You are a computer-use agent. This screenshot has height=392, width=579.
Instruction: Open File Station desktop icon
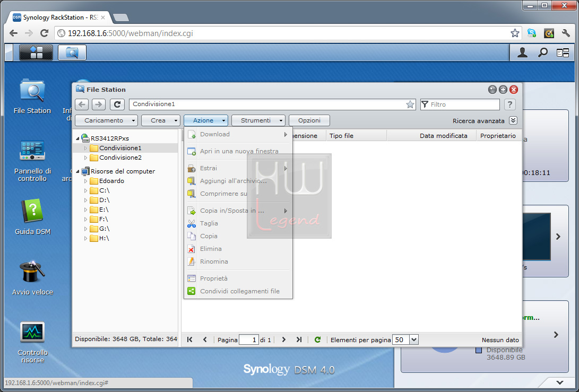[32, 96]
